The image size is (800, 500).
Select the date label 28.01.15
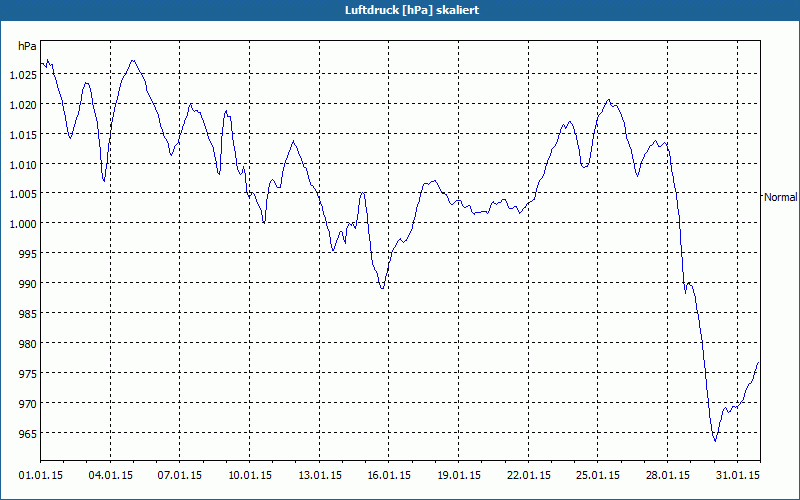click(667, 475)
